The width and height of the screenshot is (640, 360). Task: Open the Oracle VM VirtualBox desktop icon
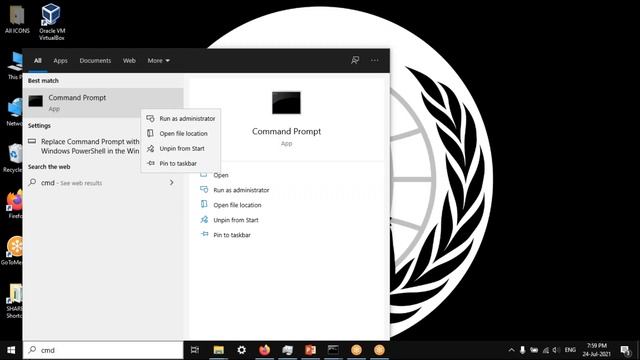coord(51,22)
